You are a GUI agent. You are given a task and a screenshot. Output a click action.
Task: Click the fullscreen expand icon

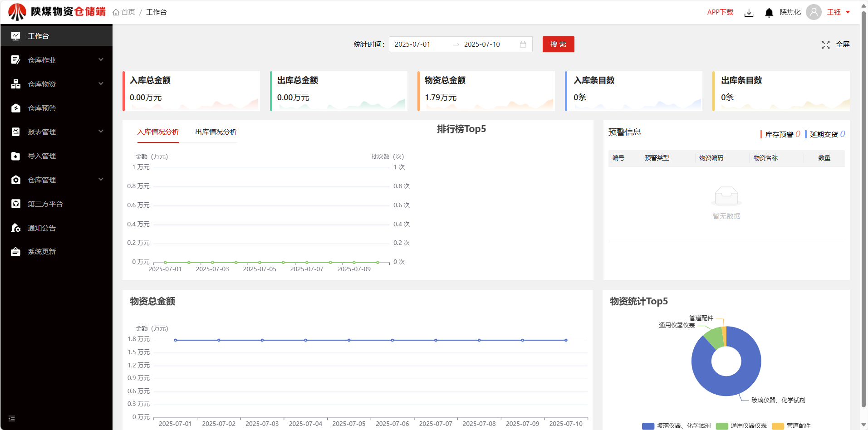(826, 44)
